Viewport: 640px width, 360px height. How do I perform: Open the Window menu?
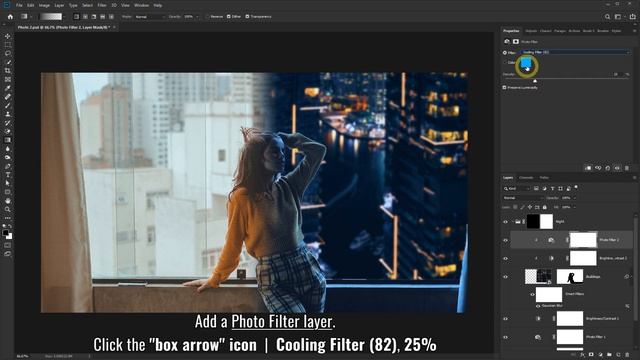pyautogui.click(x=141, y=5)
